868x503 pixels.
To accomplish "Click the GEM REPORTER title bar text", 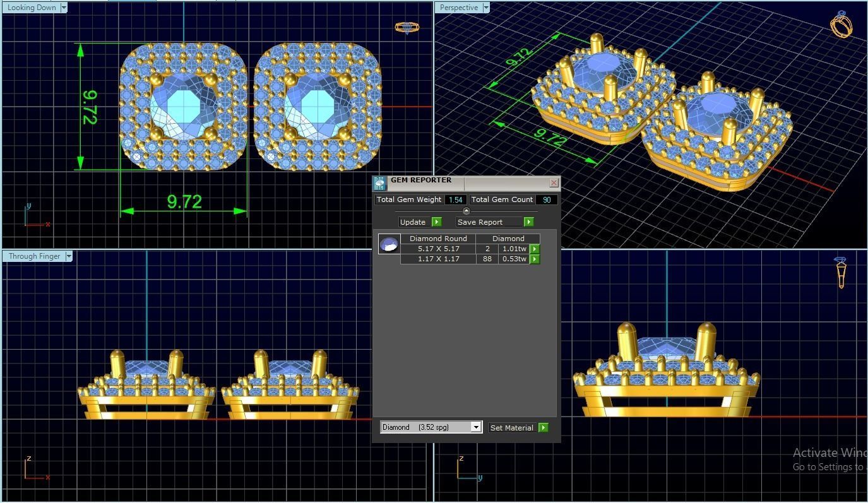I will (x=421, y=180).
